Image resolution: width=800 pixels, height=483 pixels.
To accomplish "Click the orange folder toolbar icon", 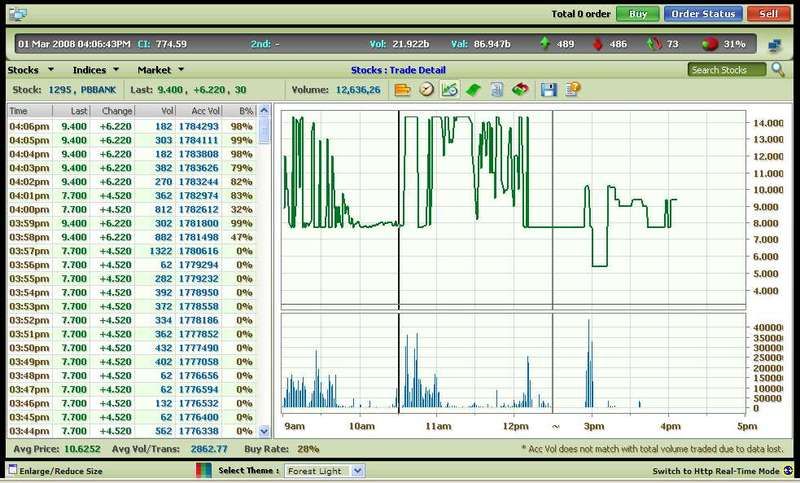I will pyautogui.click(x=402, y=90).
